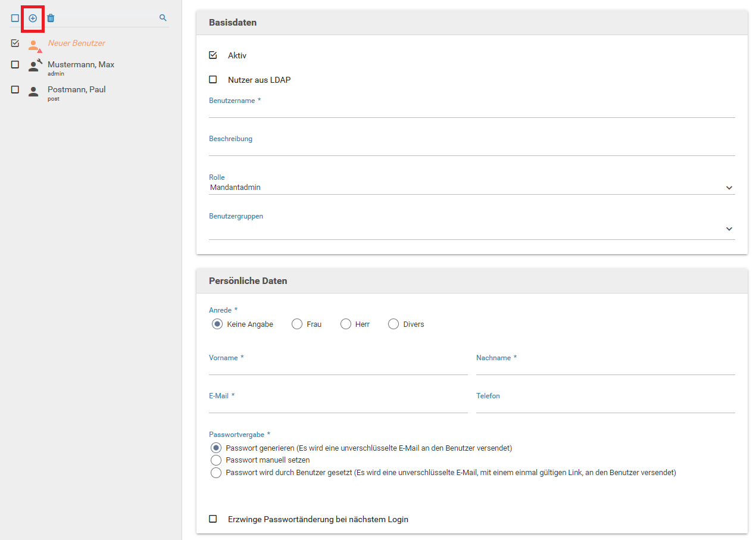
Task: Click the trash delete icon
Action: point(51,18)
